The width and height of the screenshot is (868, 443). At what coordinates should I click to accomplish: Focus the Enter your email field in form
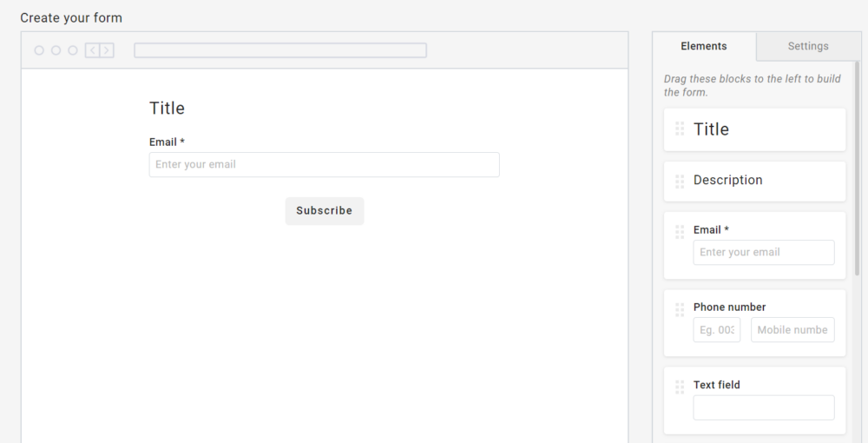(x=324, y=165)
